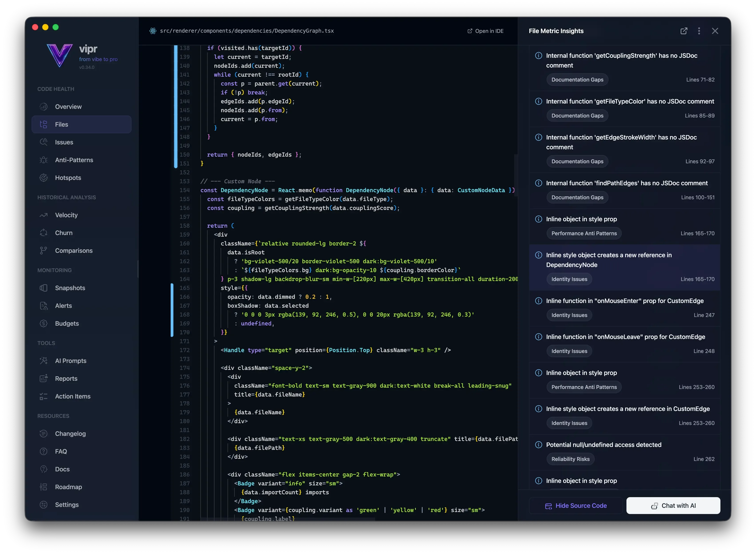The width and height of the screenshot is (756, 554).
Task: Click the Velocity trend icon
Action: (x=44, y=215)
